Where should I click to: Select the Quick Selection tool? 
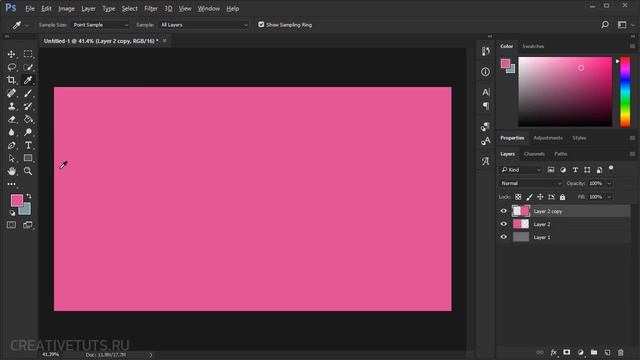(28, 67)
